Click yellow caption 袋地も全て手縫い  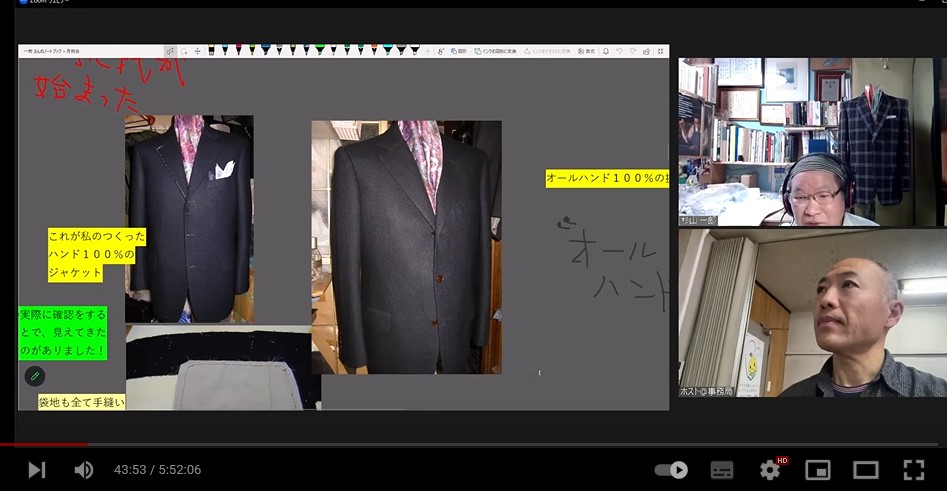click(x=82, y=402)
